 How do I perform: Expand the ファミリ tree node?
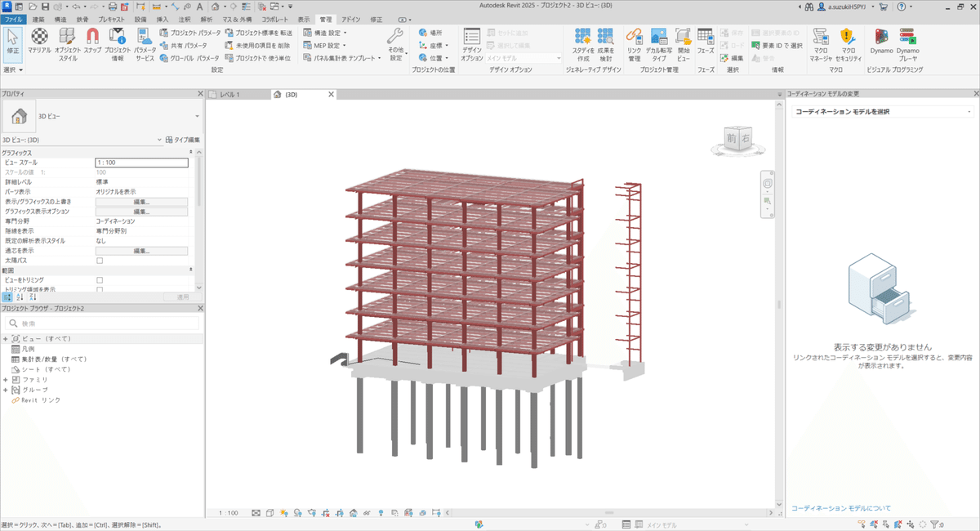(x=6, y=380)
